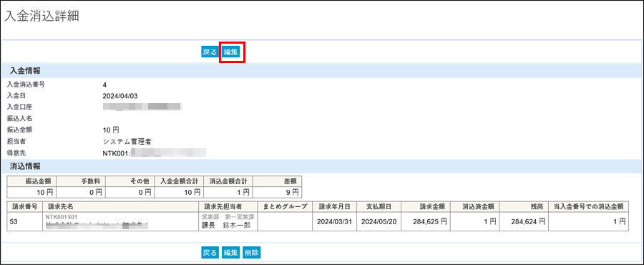Click the 請求先名 column header

pos(121,207)
